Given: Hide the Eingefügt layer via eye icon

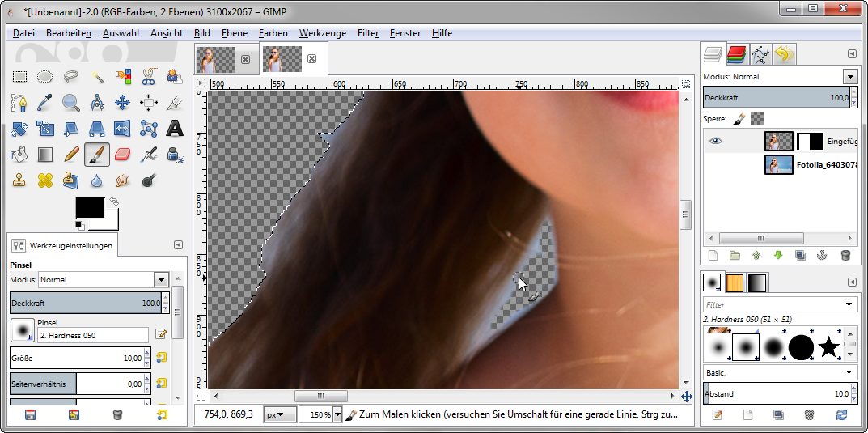Looking at the screenshot, I should pos(715,141).
